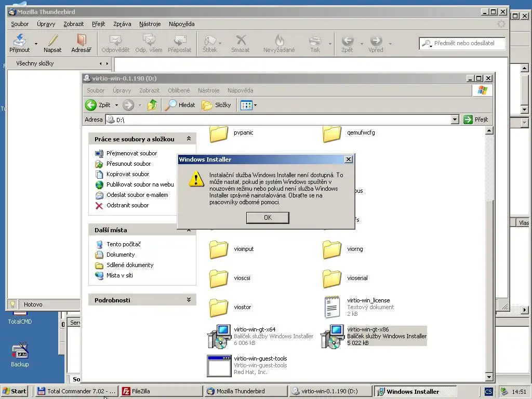Click the CS language indicator in tray
The width and height of the screenshot is (532, 399).
pos(488,392)
